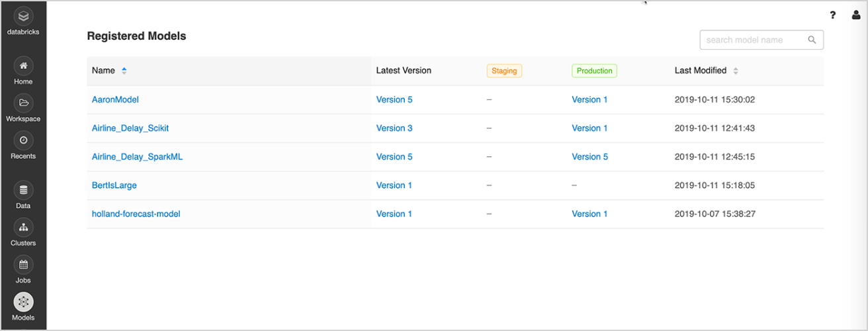The height and width of the screenshot is (331, 868).
Task: Open the Clusters sidebar icon
Action: click(23, 227)
